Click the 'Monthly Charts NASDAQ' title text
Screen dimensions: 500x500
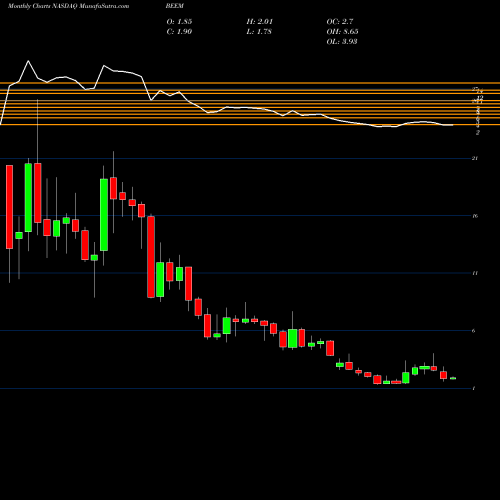coord(42,6)
